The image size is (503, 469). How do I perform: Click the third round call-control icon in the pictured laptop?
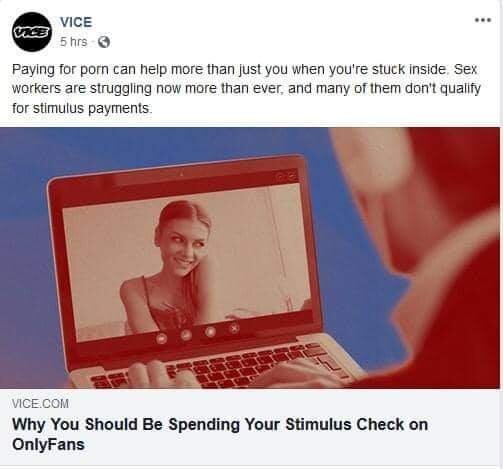(x=210, y=332)
